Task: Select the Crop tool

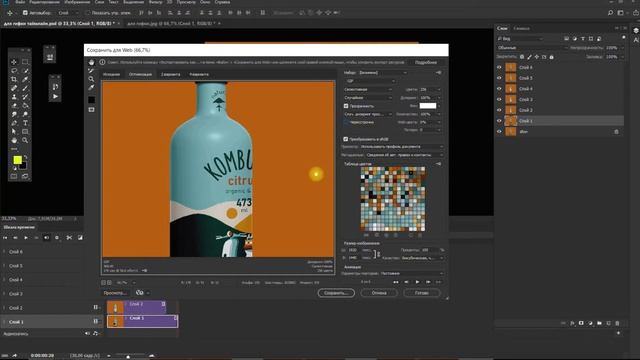Action: pyautogui.click(x=14, y=79)
